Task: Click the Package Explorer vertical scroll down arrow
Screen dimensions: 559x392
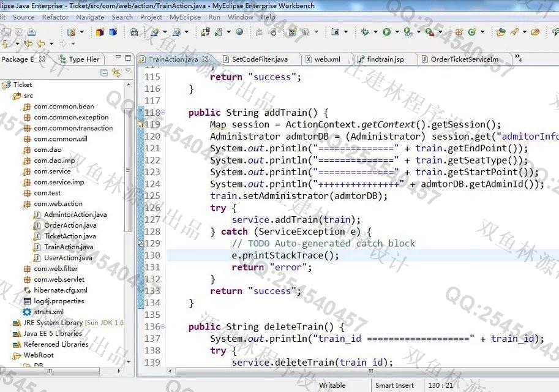Action: (x=129, y=362)
